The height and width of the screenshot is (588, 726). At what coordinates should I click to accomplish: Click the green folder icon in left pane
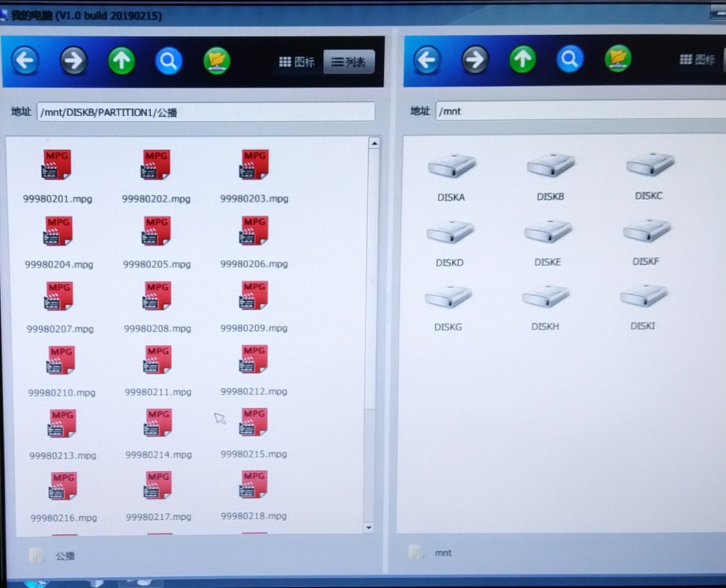(216, 61)
